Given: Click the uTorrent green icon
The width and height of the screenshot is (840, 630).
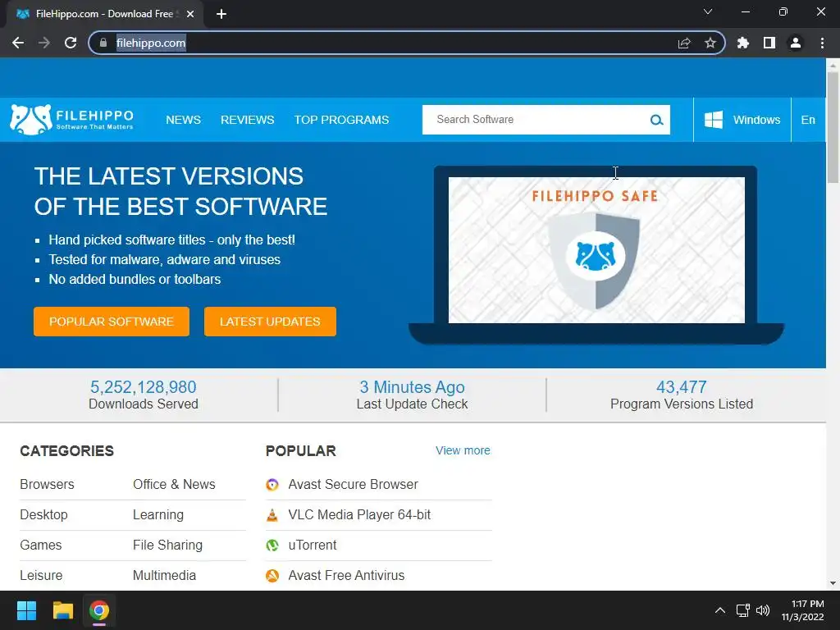Looking at the screenshot, I should tap(272, 546).
